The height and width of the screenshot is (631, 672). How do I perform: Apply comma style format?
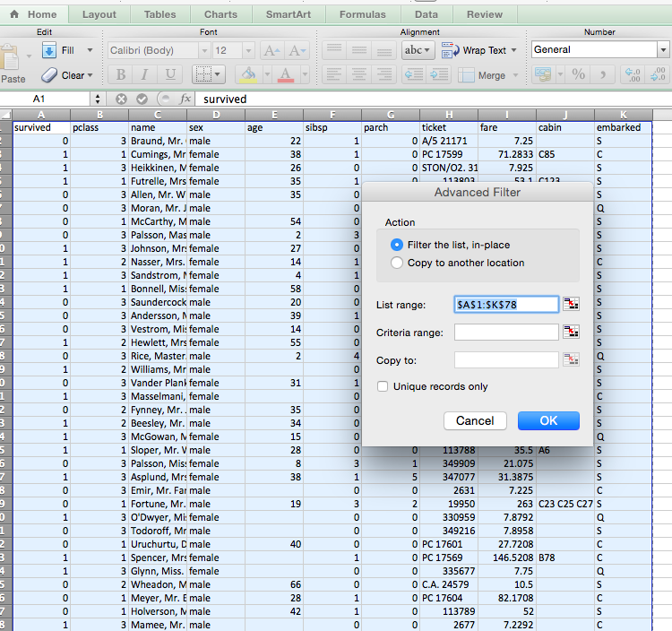click(x=603, y=75)
